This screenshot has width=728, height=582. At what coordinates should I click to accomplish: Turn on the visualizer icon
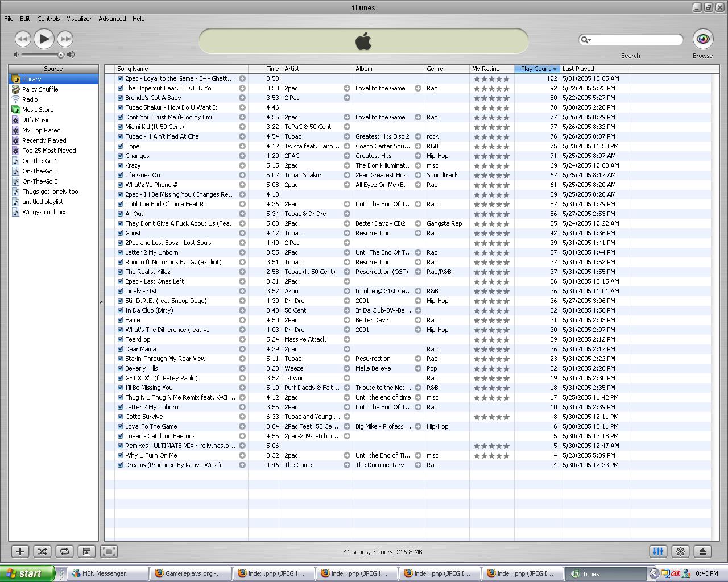(x=680, y=551)
